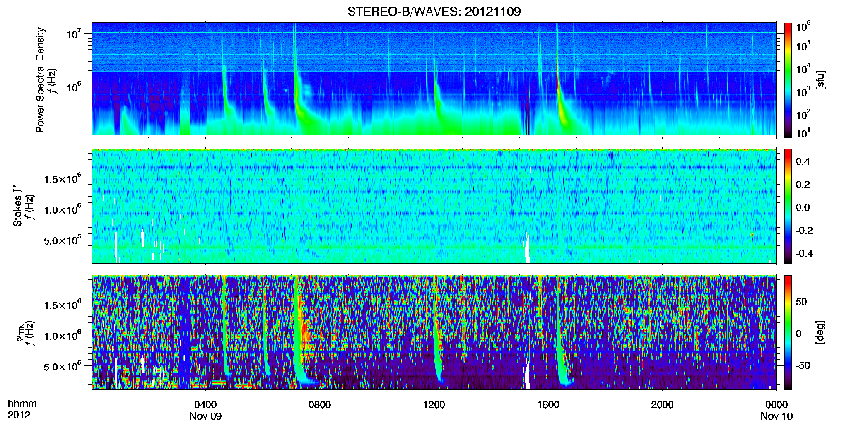Click the 'Power Spectral Density' axis label
This screenshot has width=868, height=447.
pos(40,80)
